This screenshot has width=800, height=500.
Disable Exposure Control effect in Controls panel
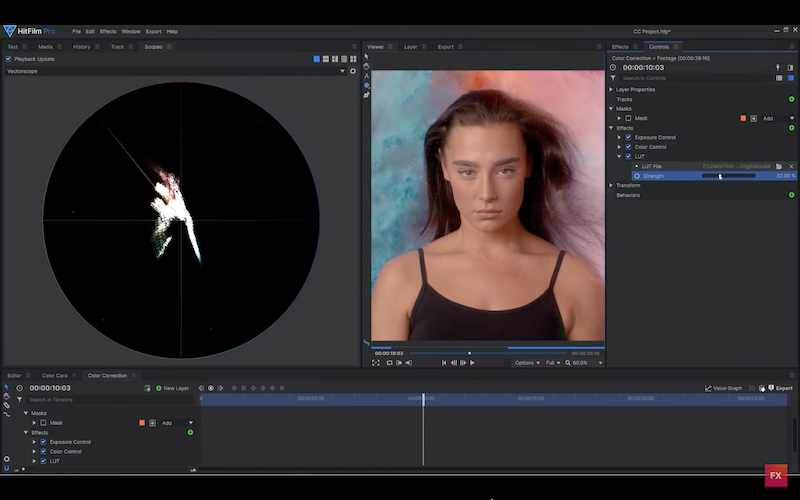point(628,138)
